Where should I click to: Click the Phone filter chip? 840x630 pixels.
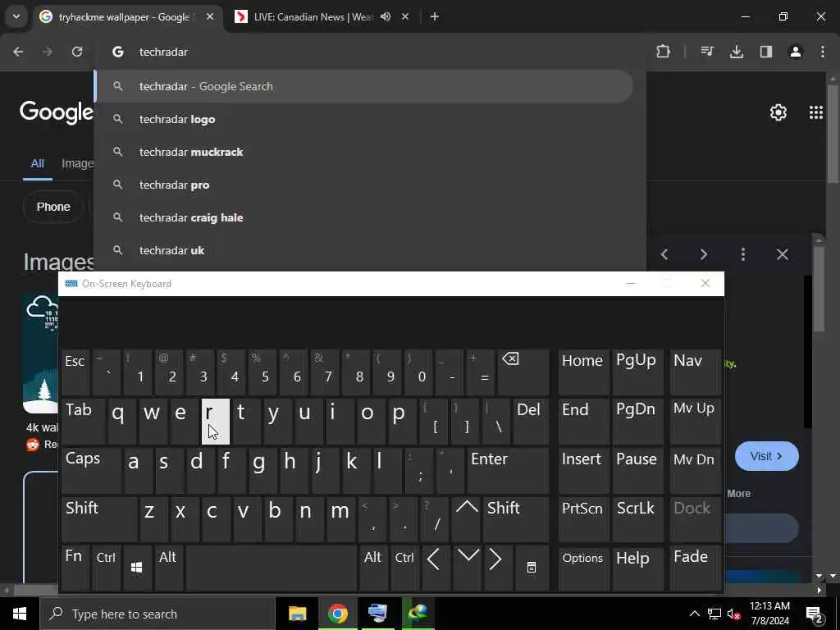[x=53, y=207]
